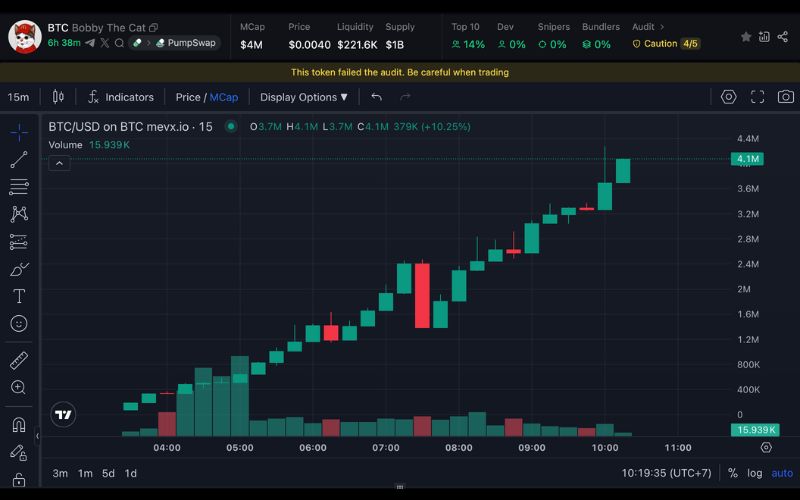This screenshot has height=500, width=800.
Task: Open the token's X profile
Action: coord(105,43)
